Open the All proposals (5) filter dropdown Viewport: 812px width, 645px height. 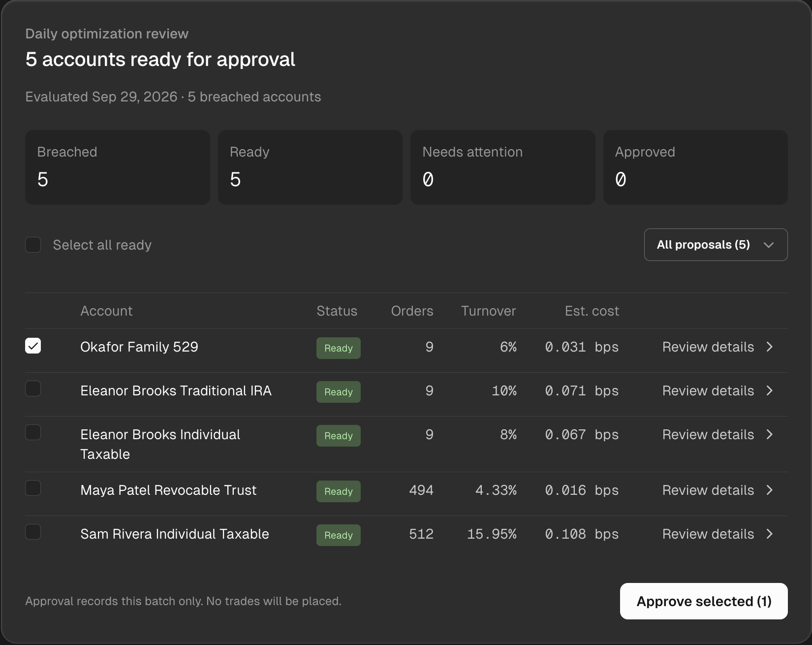tap(716, 245)
